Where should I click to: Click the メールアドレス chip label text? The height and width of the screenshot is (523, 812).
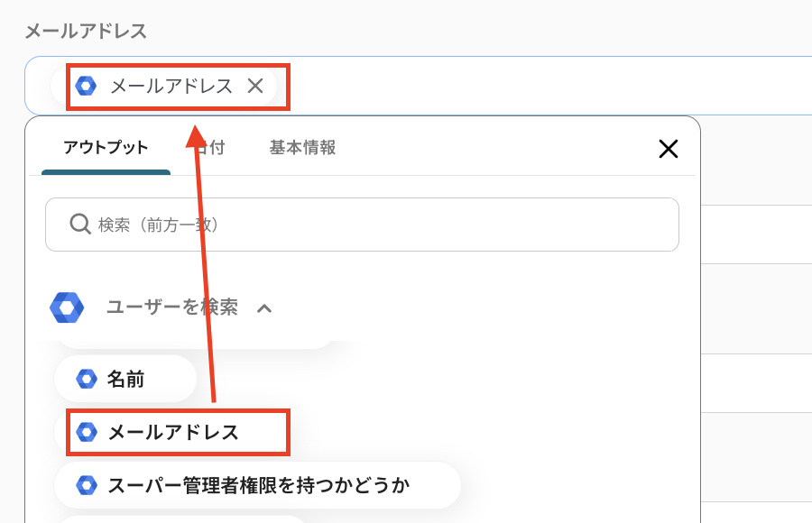171,86
